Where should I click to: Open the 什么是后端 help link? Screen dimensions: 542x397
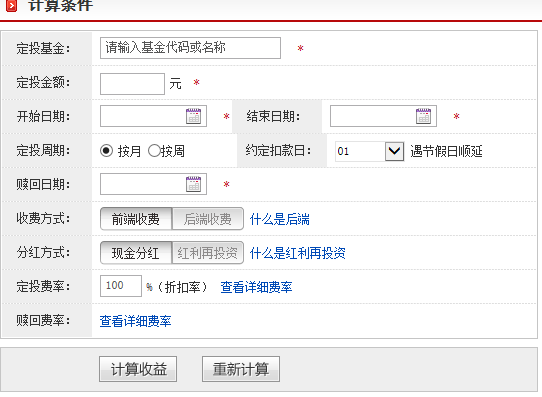280,219
